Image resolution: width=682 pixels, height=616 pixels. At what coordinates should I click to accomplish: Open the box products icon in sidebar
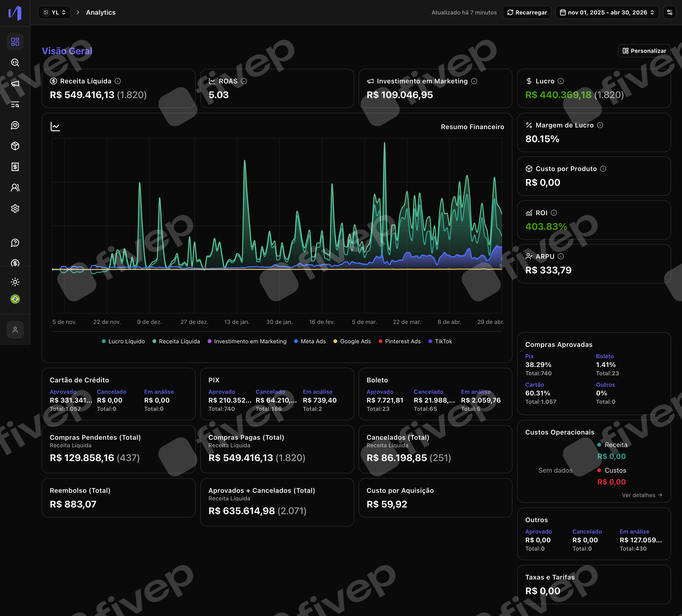coord(15,146)
